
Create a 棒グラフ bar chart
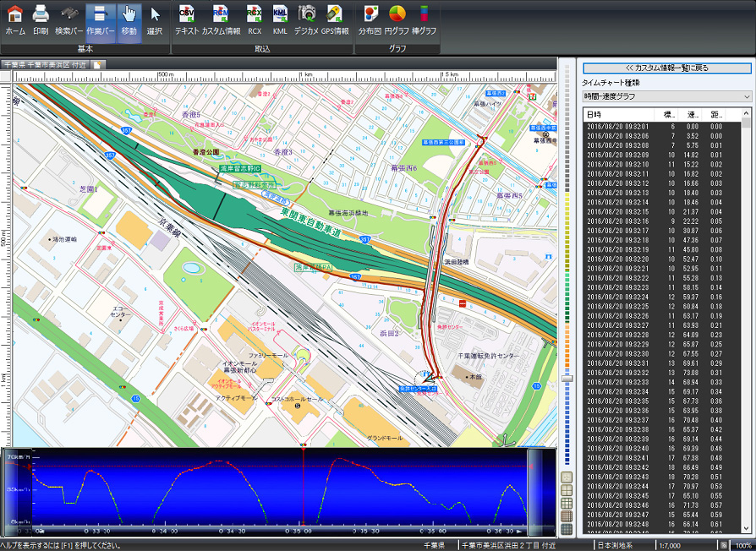point(424,21)
